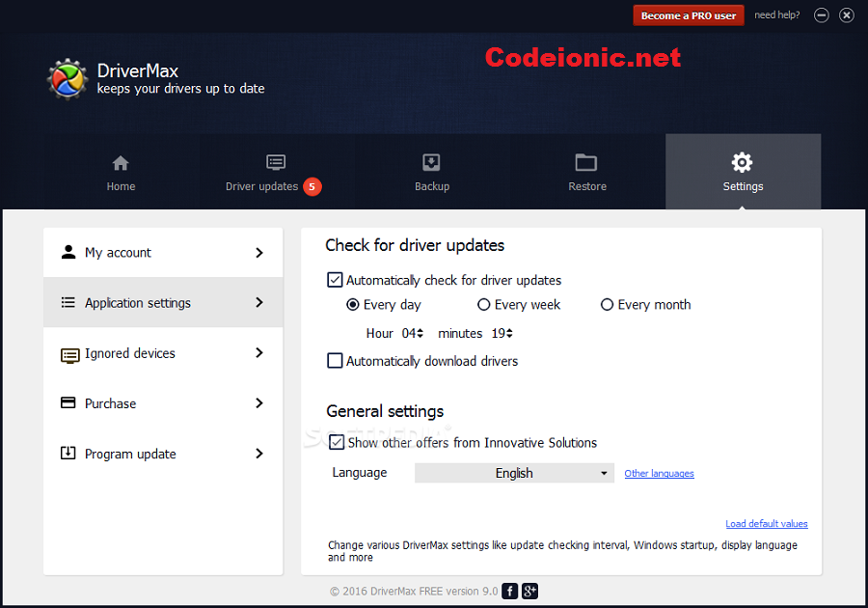Minimize the DriverMax window
This screenshot has height=608, width=868.
tap(822, 15)
